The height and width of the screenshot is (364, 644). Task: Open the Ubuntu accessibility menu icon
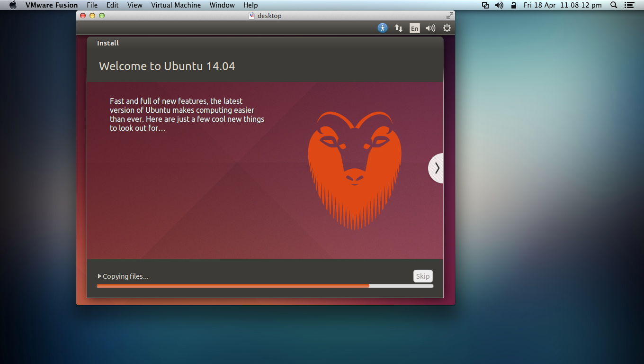383,28
